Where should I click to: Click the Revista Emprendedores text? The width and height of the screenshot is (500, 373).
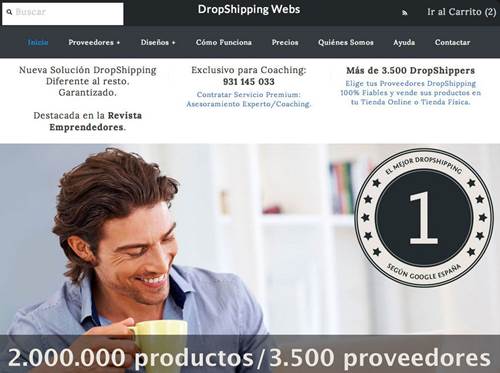[96, 121]
